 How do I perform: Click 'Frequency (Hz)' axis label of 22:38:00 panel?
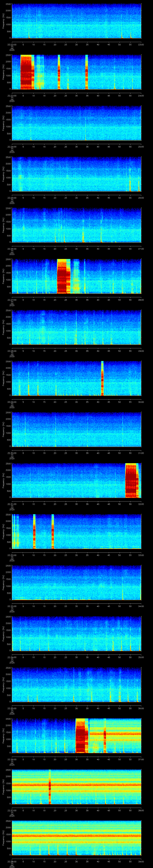(3, 838)
